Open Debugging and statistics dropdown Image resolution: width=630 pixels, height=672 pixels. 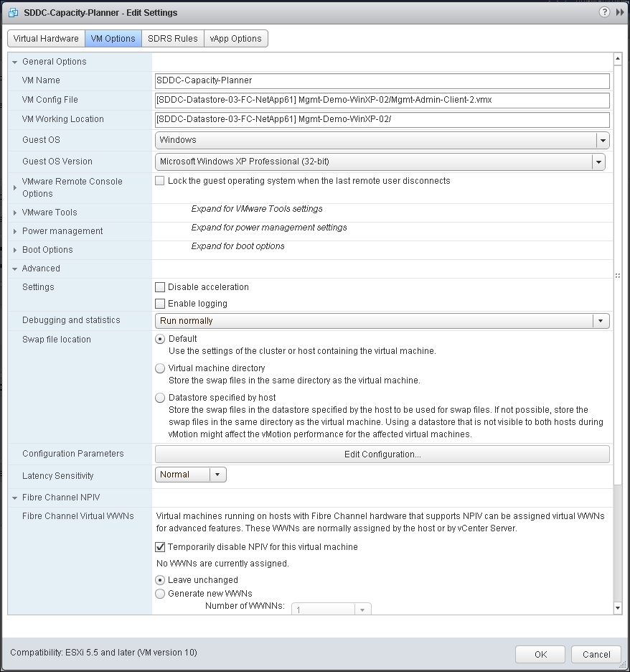pos(382,321)
